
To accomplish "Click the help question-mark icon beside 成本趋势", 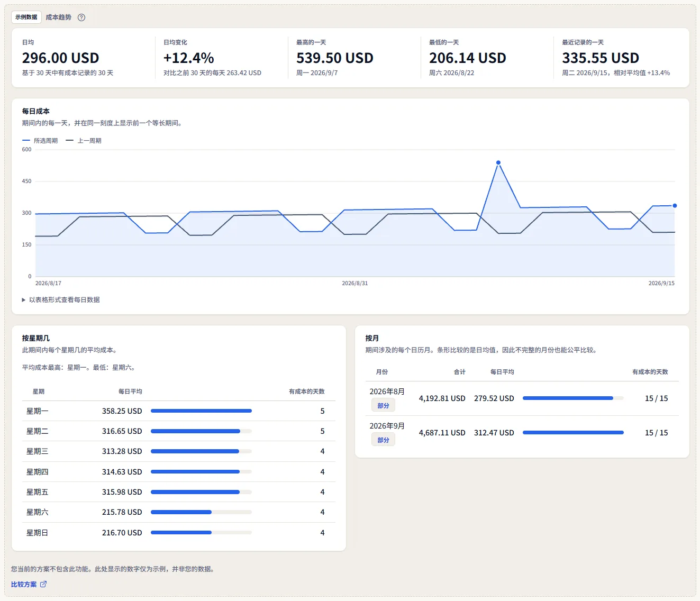I will click(x=81, y=17).
